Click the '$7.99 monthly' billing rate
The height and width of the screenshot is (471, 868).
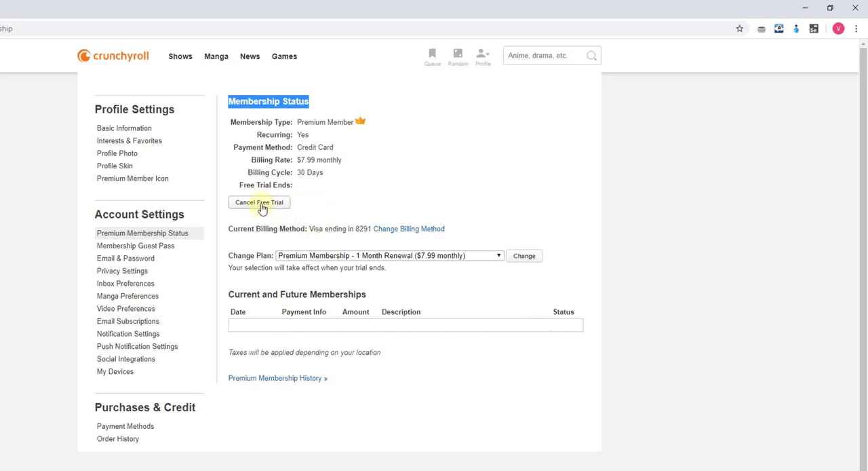319,160
